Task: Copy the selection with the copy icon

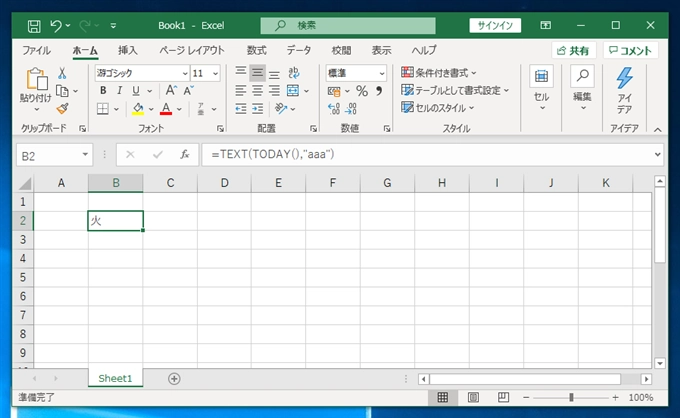Action: click(x=62, y=91)
